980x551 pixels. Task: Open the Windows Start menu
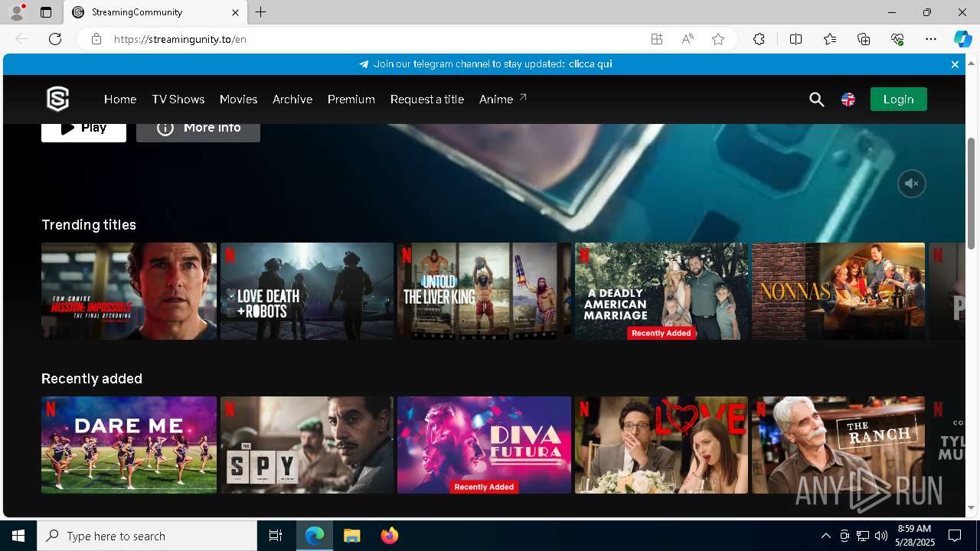click(18, 536)
